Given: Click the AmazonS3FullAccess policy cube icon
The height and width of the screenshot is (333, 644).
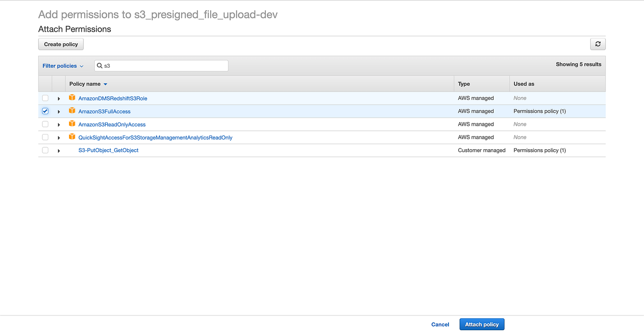Looking at the screenshot, I should click(72, 111).
